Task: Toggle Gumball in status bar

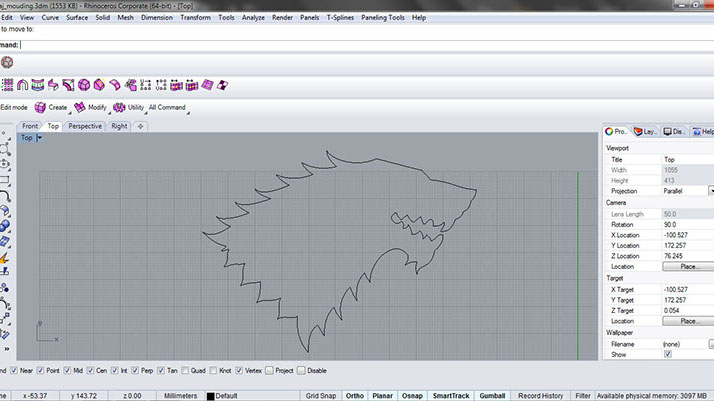Action: pos(492,396)
